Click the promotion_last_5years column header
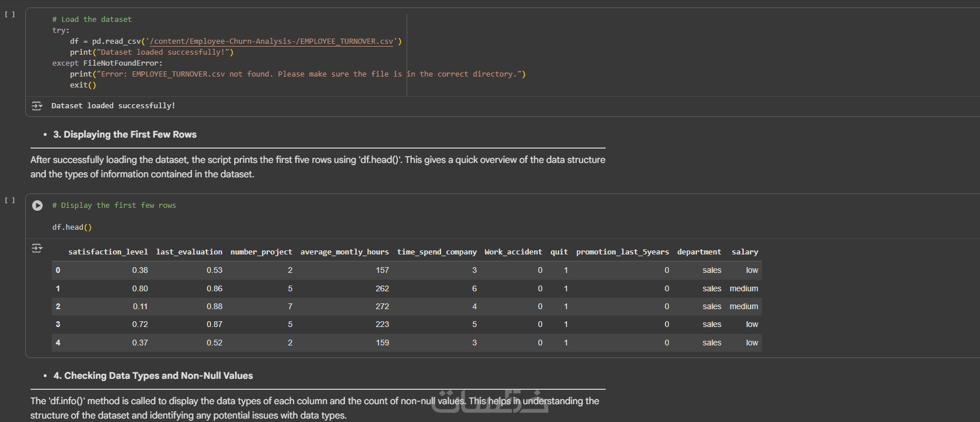The image size is (980, 422). (x=622, y=252)
